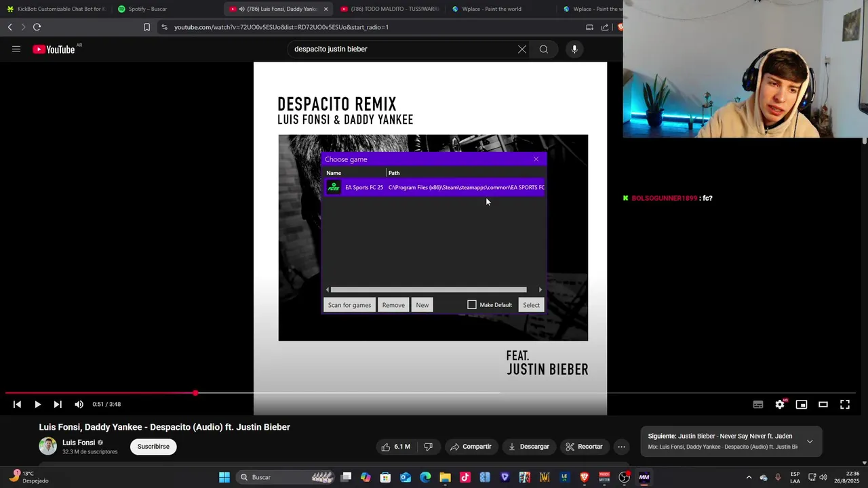Click the Recortar clip button
This screenshot has width=868, height=488.
coord(584,447)
